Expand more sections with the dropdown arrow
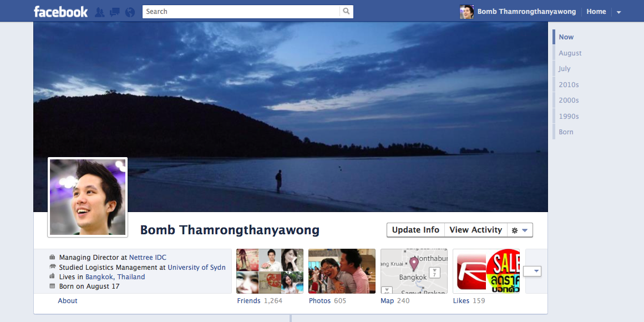This screenshot has width=644, height=322. [x=533, y=271]
